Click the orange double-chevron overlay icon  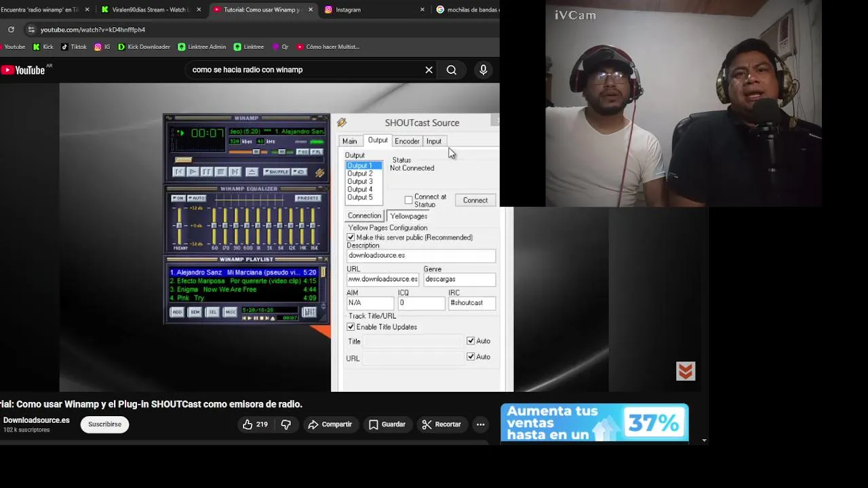pyautogui.click(x=686, y=371)
